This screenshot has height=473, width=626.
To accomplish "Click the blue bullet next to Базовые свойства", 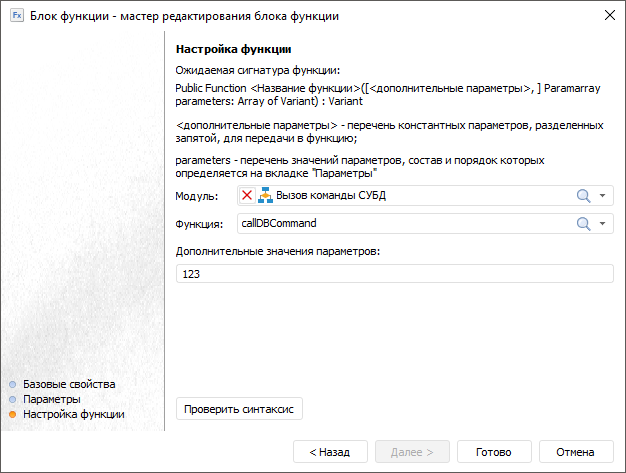I will 12,384.
